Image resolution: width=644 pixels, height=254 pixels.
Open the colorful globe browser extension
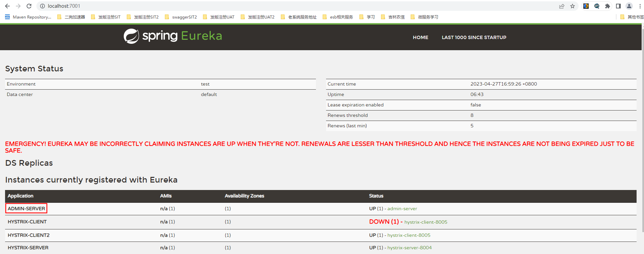coord(586,6)
